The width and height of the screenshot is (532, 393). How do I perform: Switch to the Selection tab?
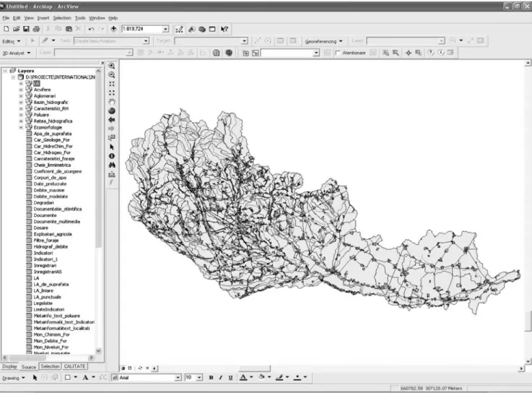(x=50, y=366)
